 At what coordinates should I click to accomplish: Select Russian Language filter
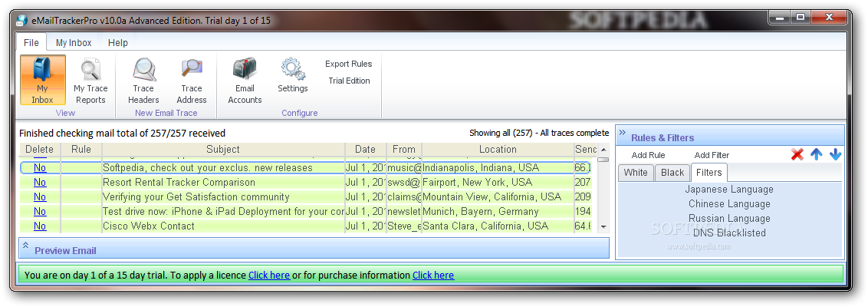(x=729, y=218)
